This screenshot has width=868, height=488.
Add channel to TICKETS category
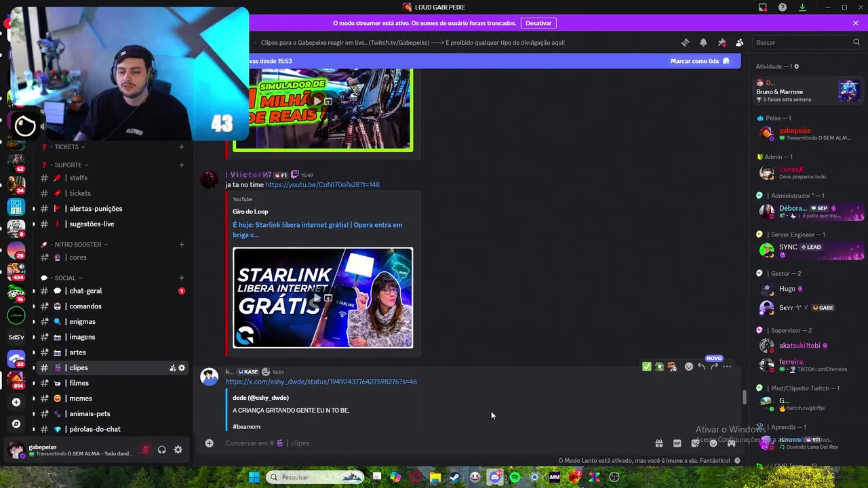(181, 147)
